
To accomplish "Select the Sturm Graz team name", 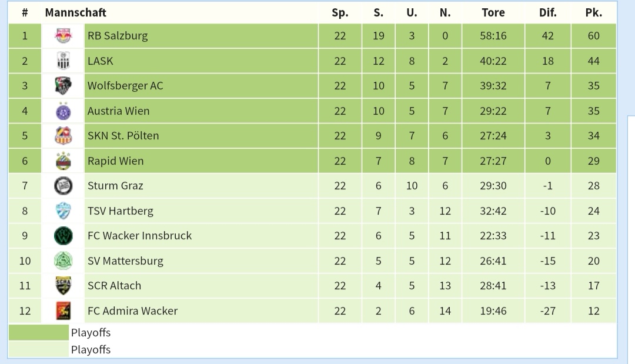I will (115, 186).
